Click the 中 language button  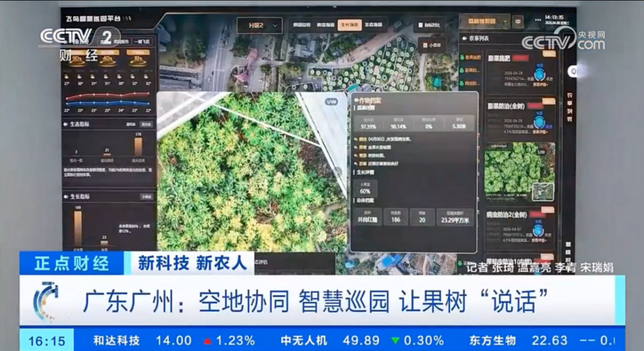[518, 21]
